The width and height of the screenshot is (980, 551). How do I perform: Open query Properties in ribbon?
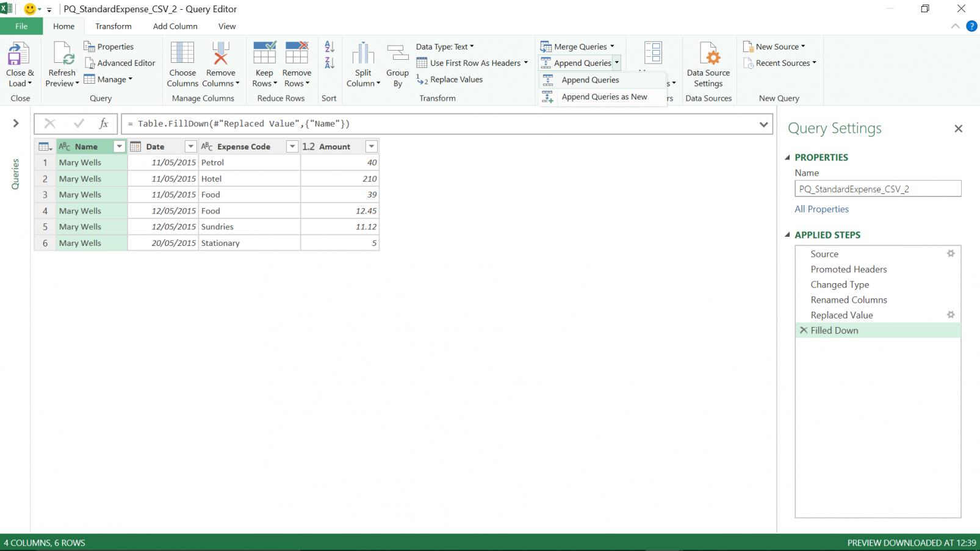(x=109, y=46)
